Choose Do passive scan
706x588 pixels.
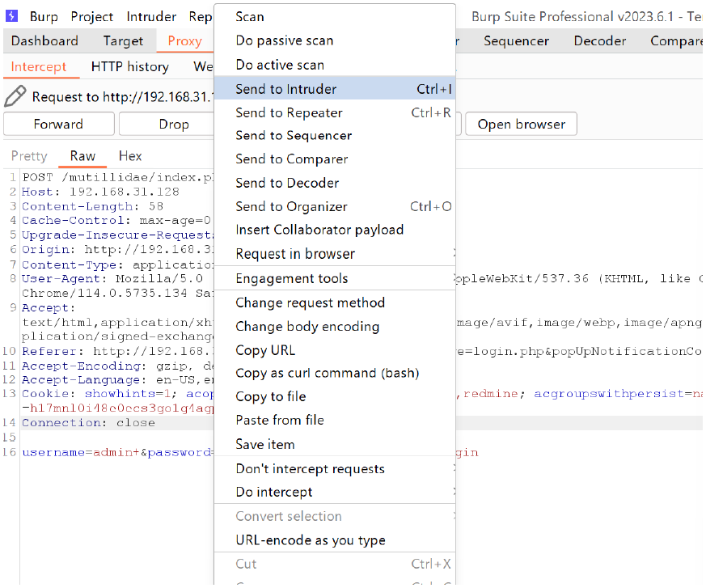point(335,40)
